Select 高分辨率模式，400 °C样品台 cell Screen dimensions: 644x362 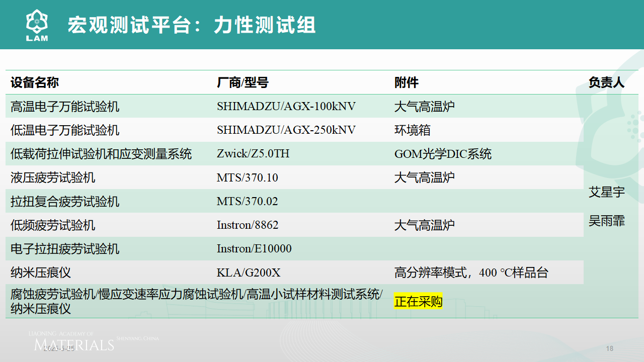click(471, 273)
